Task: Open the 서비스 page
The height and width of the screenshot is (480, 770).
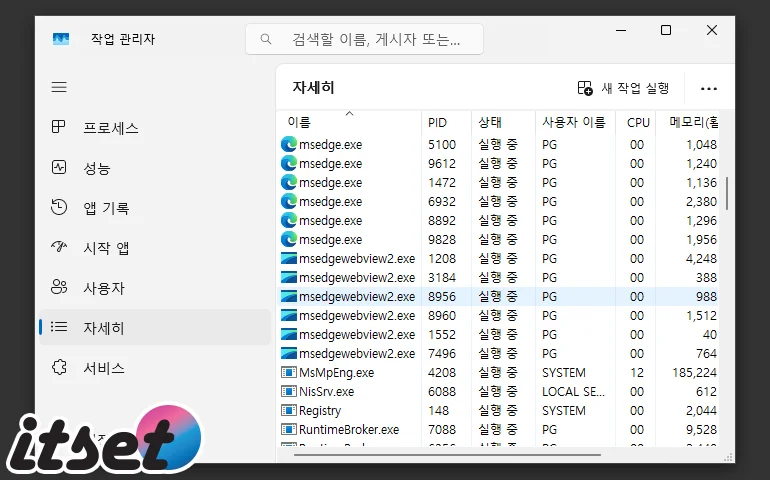Action: (155, 367)
